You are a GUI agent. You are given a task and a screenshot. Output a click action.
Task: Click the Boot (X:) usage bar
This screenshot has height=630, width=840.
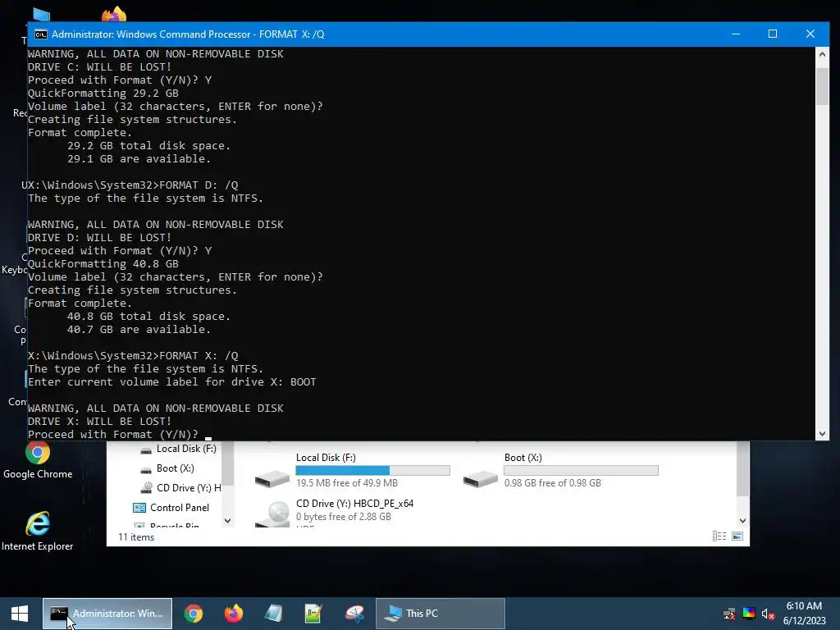(x=581, y=470)
